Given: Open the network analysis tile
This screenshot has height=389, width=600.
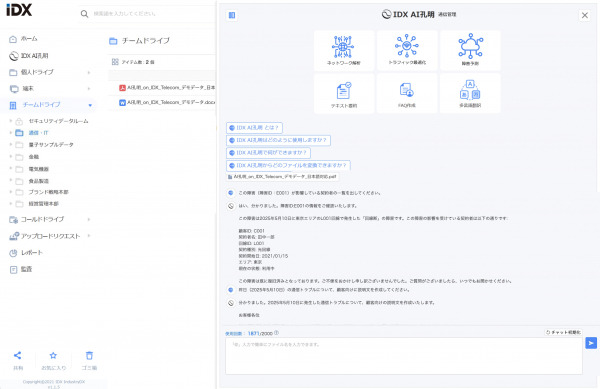Looking at the screenshot, I should 344,50.
